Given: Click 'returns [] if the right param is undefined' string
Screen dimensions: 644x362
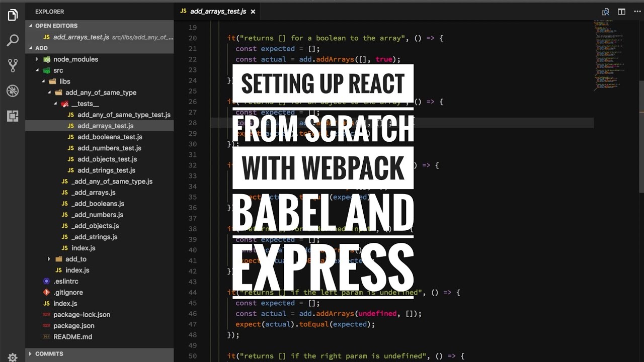Looking at the screenshot, I should (x=333, y=356).
